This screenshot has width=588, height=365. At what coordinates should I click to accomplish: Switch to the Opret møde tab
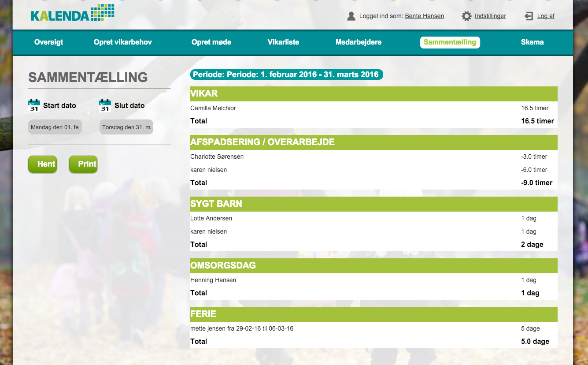tap(211, 42)
